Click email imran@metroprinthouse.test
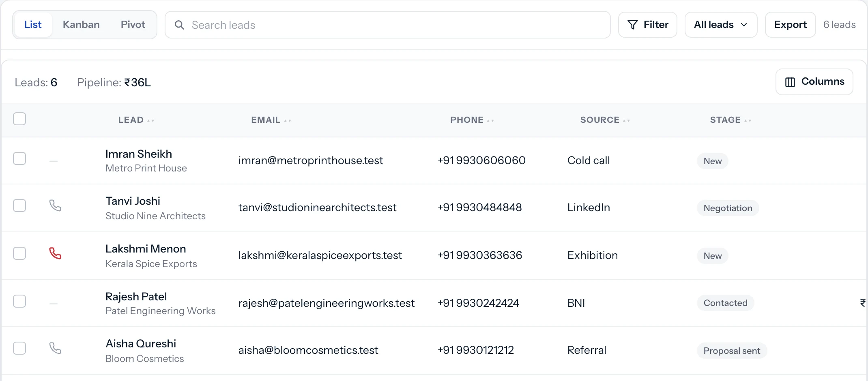Image resolution: width=868 pixels, height=381 pixels. pos(311,161)
